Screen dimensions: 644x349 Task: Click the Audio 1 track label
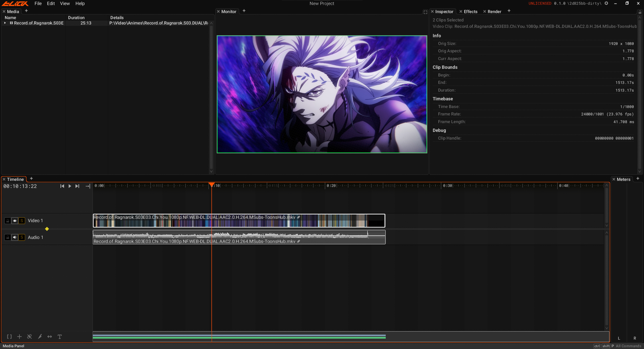[36, 237]
